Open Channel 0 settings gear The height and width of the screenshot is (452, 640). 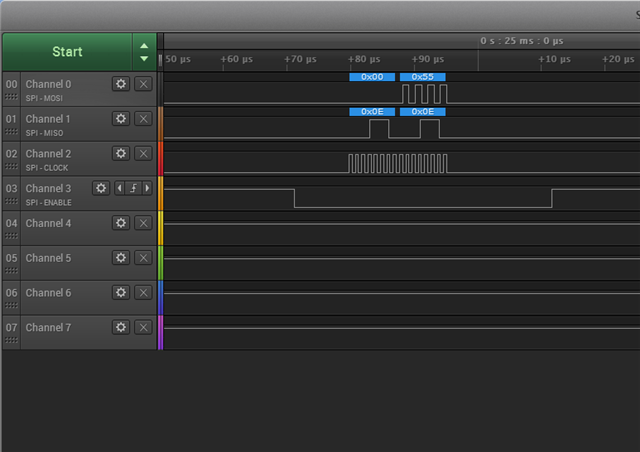(121, 84)
